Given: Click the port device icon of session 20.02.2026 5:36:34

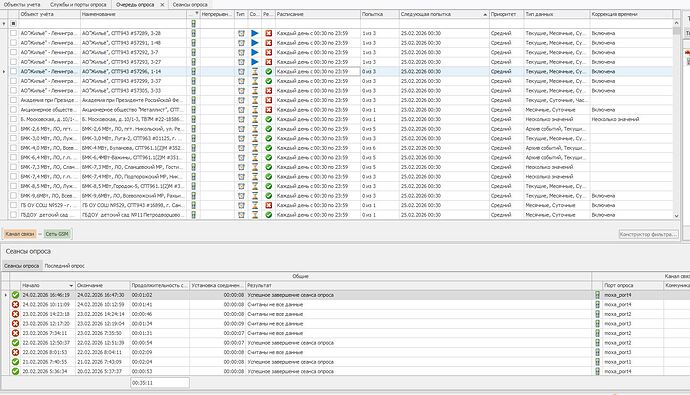Looking at the screenshot, I should click(597, 371).
